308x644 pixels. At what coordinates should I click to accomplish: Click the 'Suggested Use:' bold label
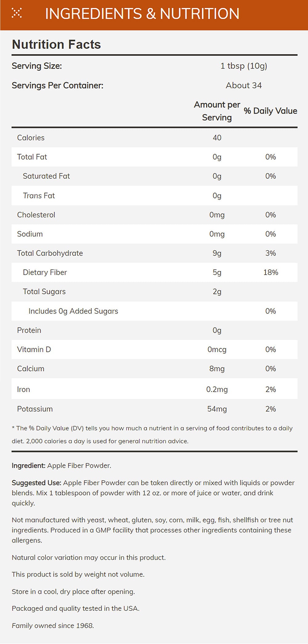pyautogui.click(x=37, y=483)
